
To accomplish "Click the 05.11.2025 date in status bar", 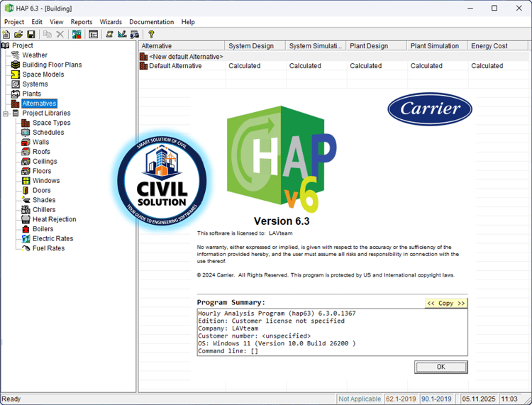I will pyautogui.click(x=479, y=399).
